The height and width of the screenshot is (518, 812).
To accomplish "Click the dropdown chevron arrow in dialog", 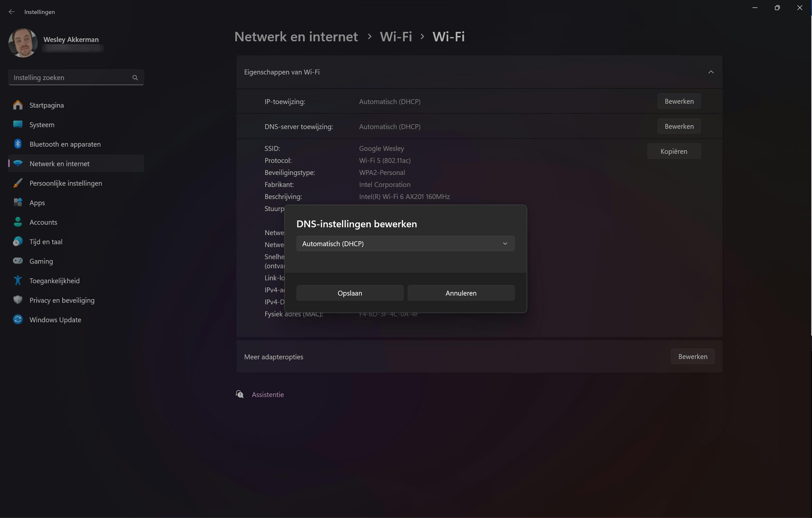I will tap(505, 244).
